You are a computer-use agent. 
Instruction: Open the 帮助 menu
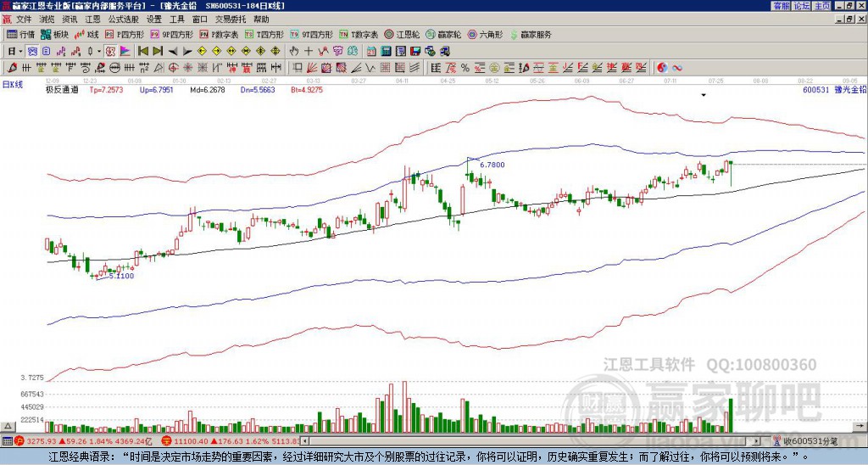(261, 20)
